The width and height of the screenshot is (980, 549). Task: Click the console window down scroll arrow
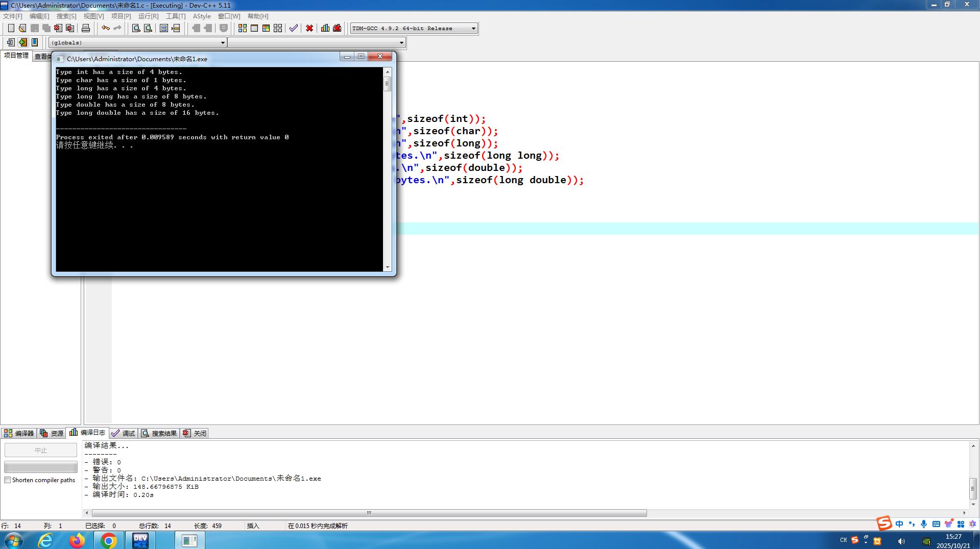388,267
